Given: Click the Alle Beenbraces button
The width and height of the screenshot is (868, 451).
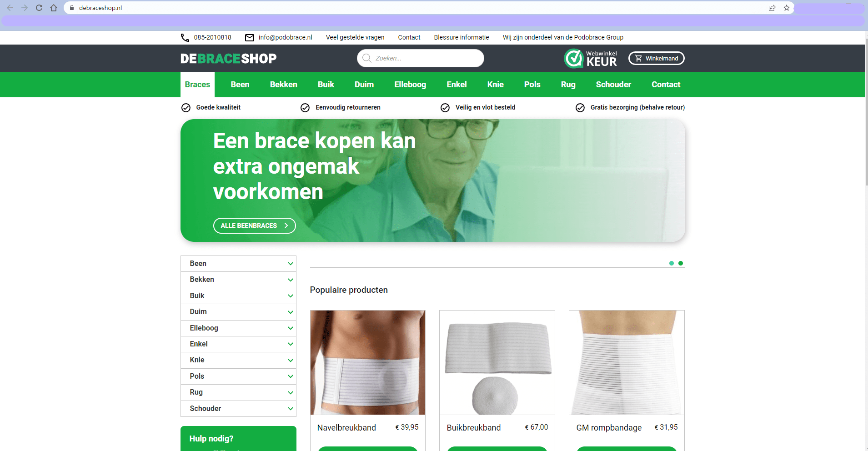Looking at the screenshot, I should click(254, 225).
